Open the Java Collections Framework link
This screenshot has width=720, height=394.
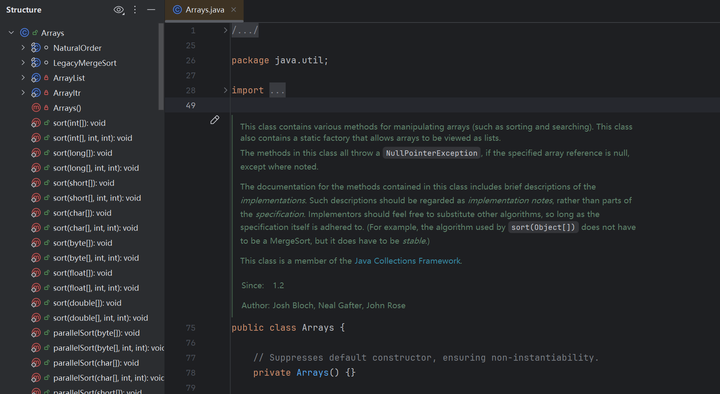pos(407,261)
